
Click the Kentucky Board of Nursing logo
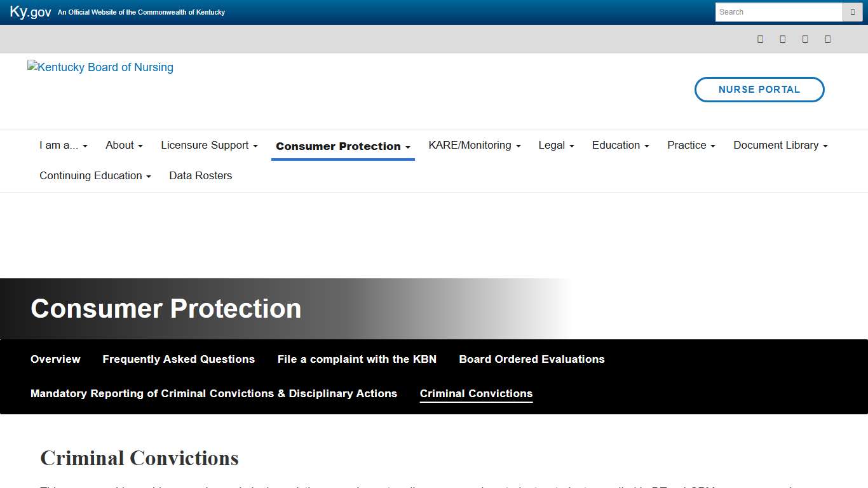pos(100,67)
